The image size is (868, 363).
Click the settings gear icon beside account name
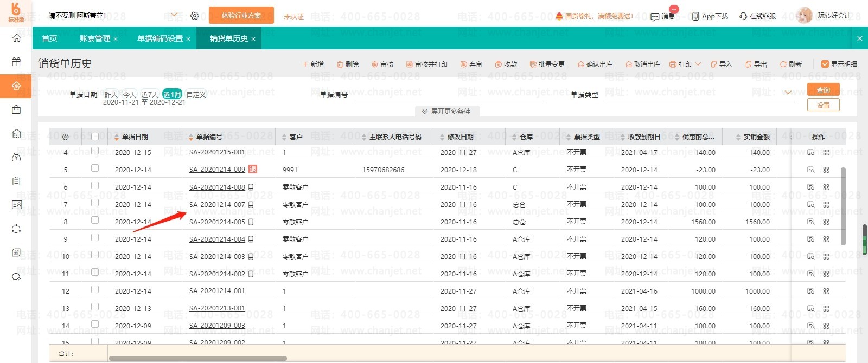(x=195, y=16)
